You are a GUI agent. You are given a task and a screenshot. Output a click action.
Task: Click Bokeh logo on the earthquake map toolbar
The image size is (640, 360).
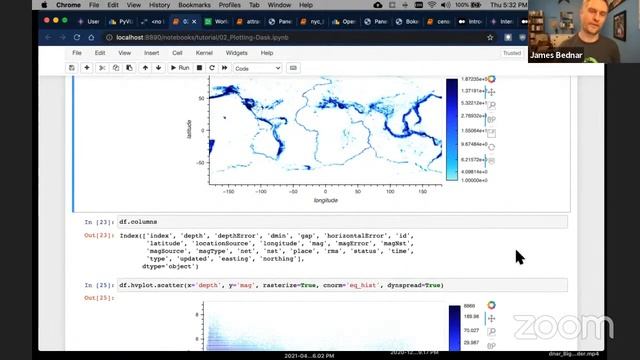(x=491, y=79)
